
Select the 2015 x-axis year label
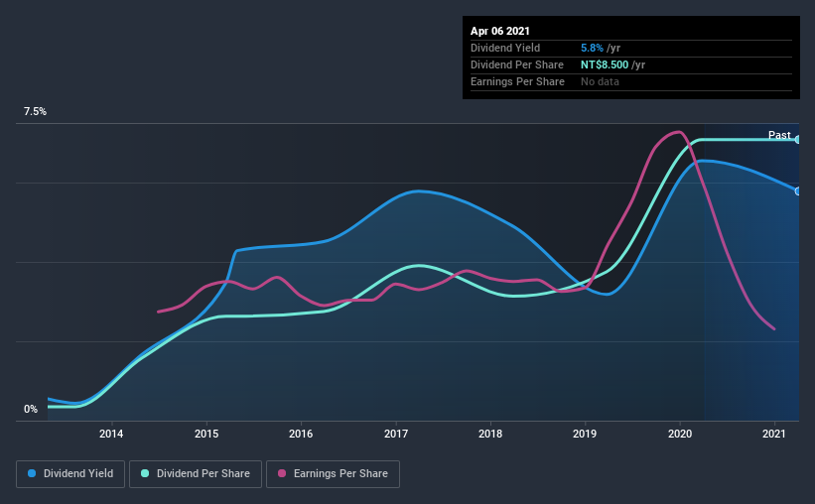click(x=206, y=434)
